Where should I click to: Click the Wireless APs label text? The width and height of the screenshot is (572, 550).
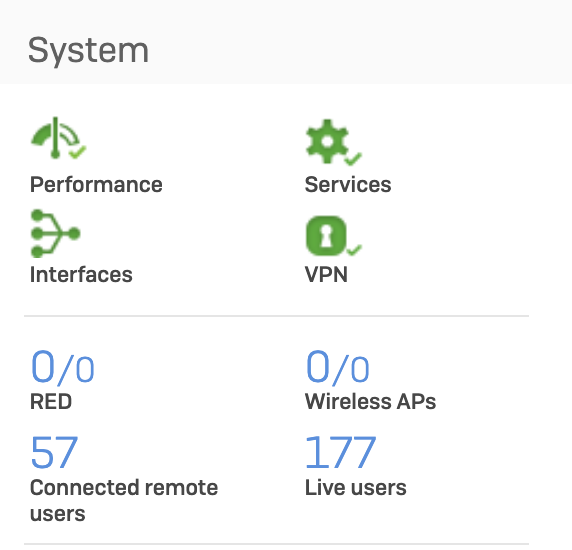coord(371,402)
